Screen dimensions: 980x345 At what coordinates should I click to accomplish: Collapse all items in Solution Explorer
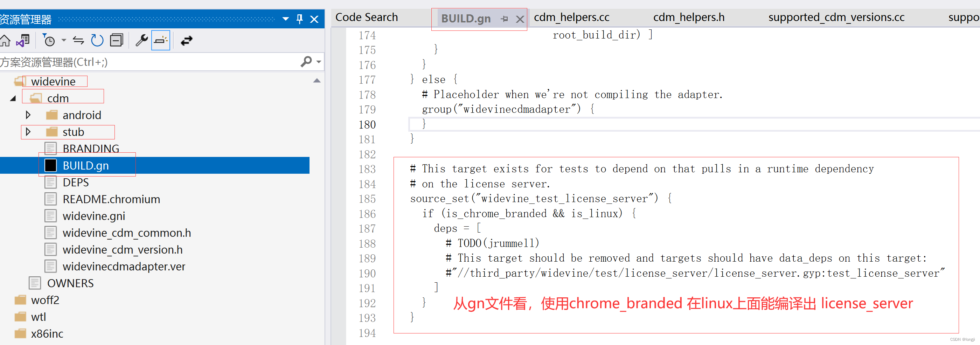click(x=116, y=40)
